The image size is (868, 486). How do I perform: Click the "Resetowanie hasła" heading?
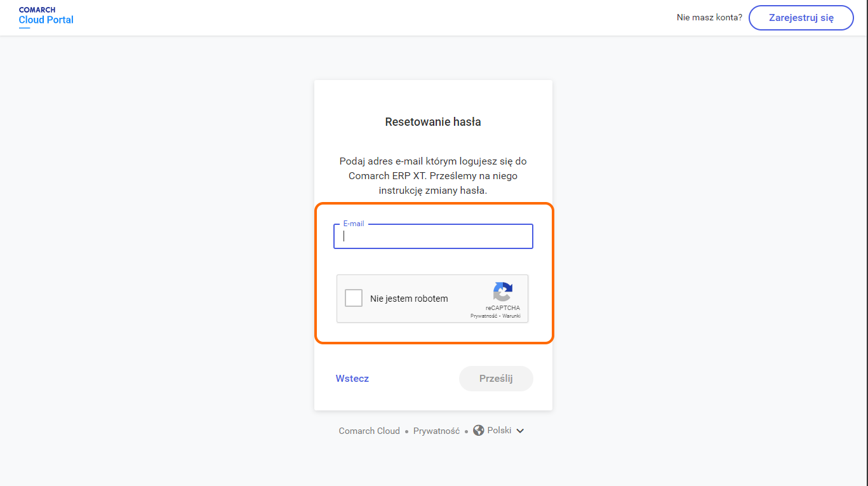click(433, 122)
